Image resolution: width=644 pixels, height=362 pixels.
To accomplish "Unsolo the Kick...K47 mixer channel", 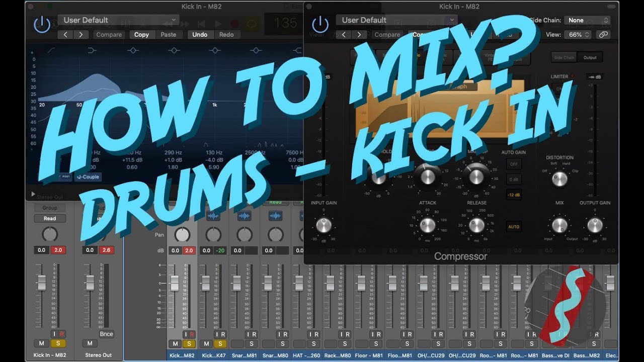I will (x=220, y=344).
